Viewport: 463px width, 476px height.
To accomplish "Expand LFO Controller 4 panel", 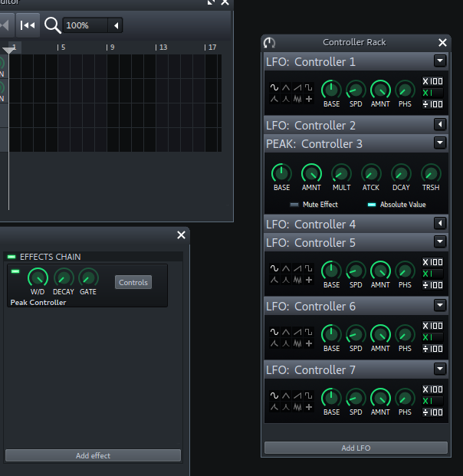I will tap(440, 223).
